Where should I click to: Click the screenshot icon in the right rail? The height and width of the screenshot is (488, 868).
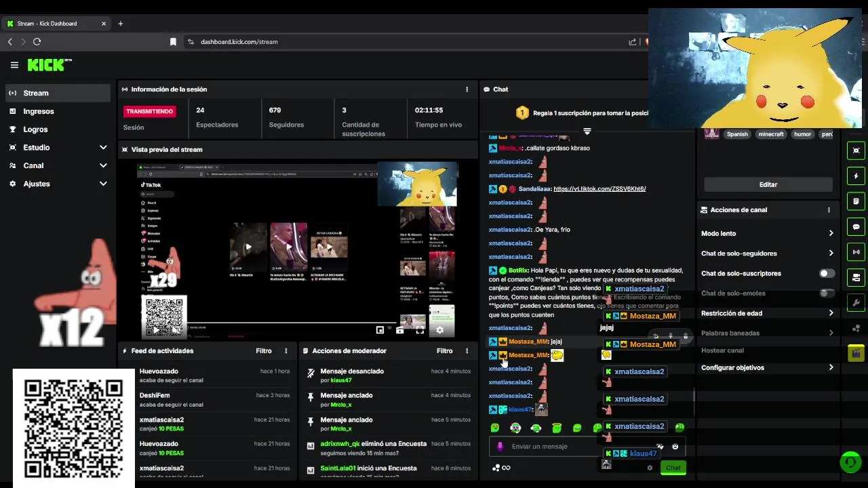tap(856, 150)
